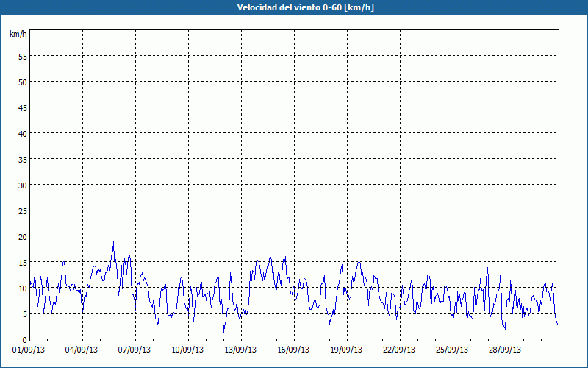Click the 10 y-axis label

click(23, 289)
